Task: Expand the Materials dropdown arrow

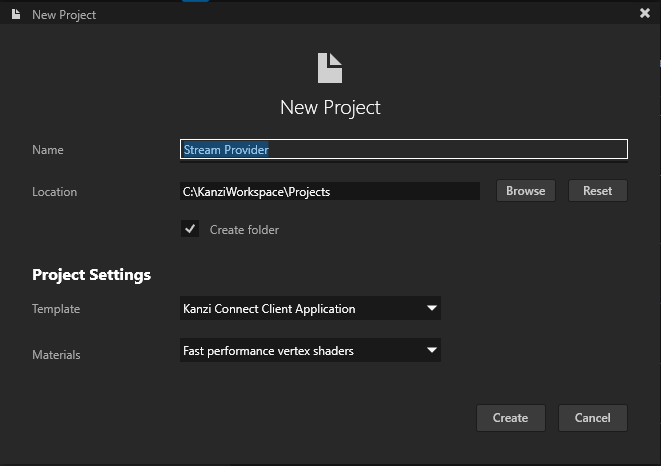Action: coord(432,351)
